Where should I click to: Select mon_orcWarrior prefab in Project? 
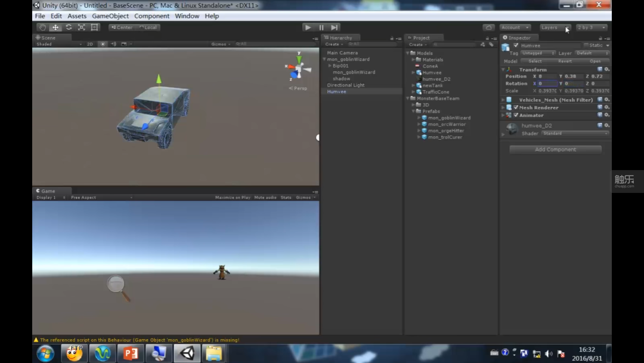point(447,124)
